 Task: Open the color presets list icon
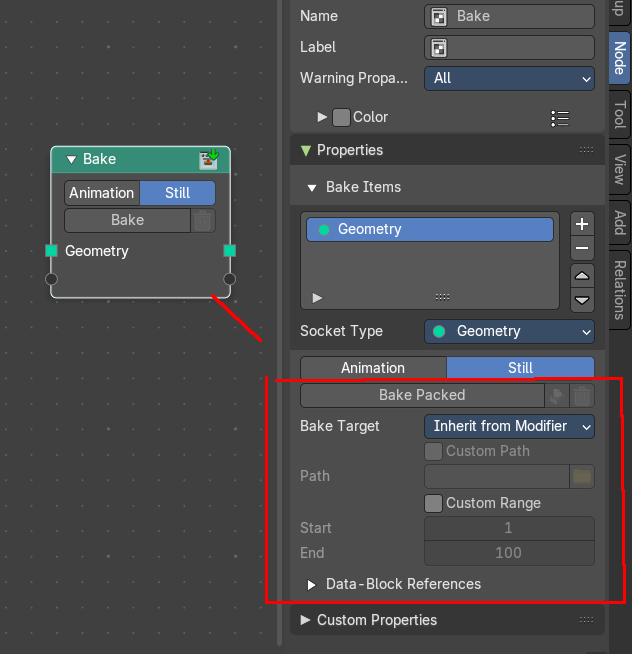click(560, 118)
